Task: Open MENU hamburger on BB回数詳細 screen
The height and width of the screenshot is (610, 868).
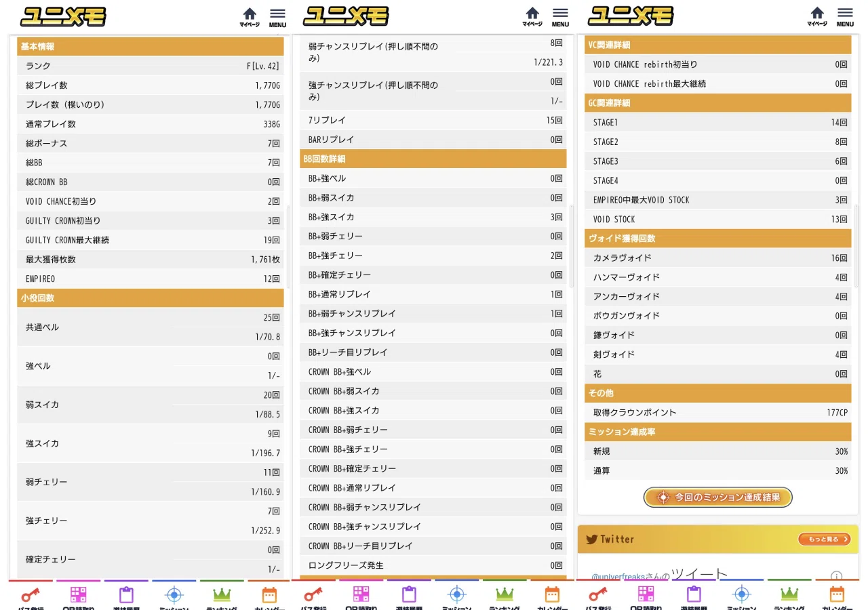Action: pos(560,17)
